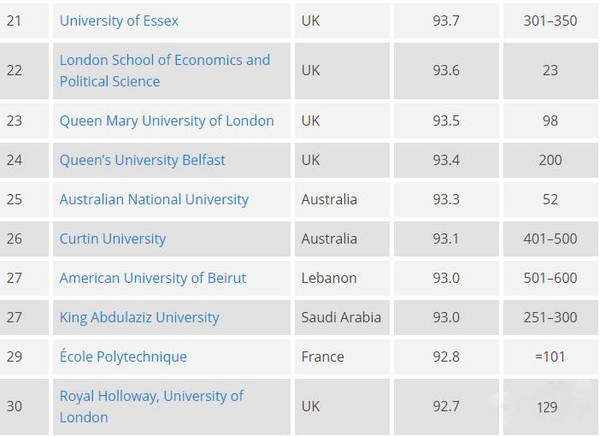Select the rank 21 cell
Image resolution: width=600 pixels, height=436 pixels.
click(24, 21)
